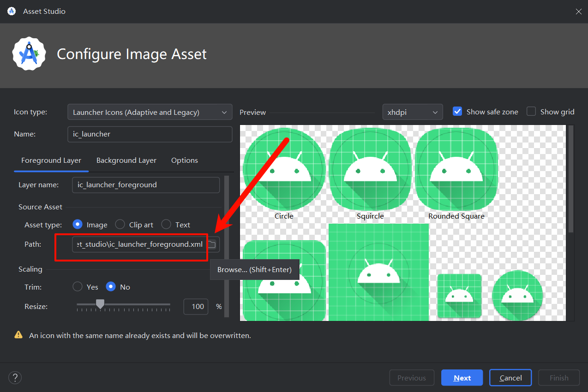Switch to the Background Layer tab
The width and height of the screenshot is (588, 392).
(126, 160)
